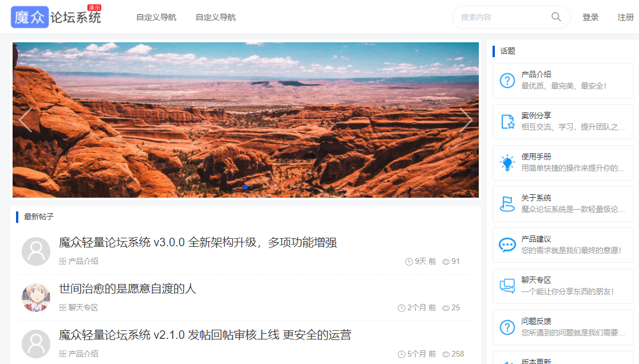Select the blue carousel indicator dot
The height and width of the screenshot is (364, 639).
point(245,187)
